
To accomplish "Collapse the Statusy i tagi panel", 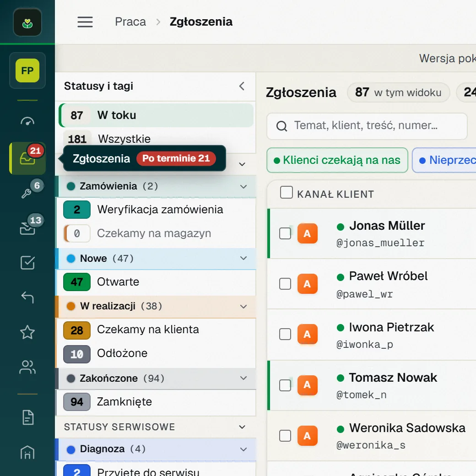I will click(242, 86).
